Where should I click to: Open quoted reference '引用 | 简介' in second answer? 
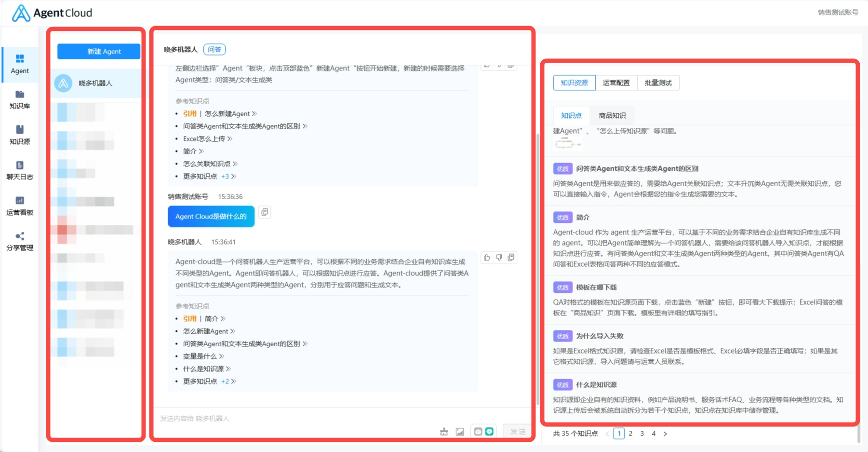click(204, 318)
